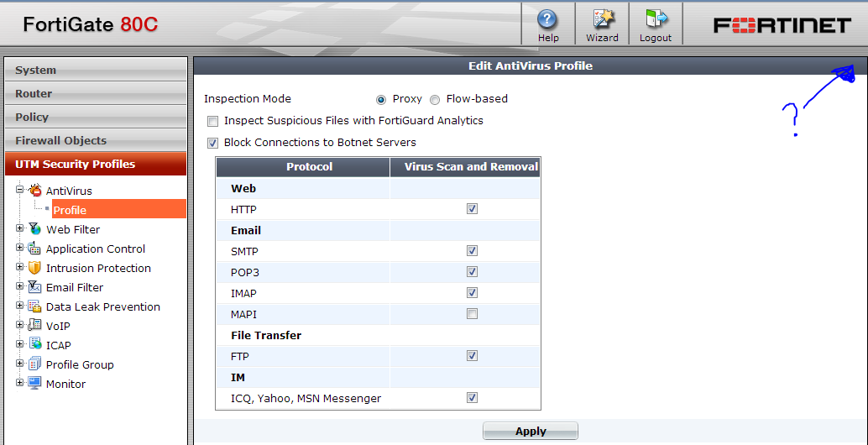This screenshot has width=868, height=445.
Task: Click the File Transfer group row
Action: coord(378,335)
